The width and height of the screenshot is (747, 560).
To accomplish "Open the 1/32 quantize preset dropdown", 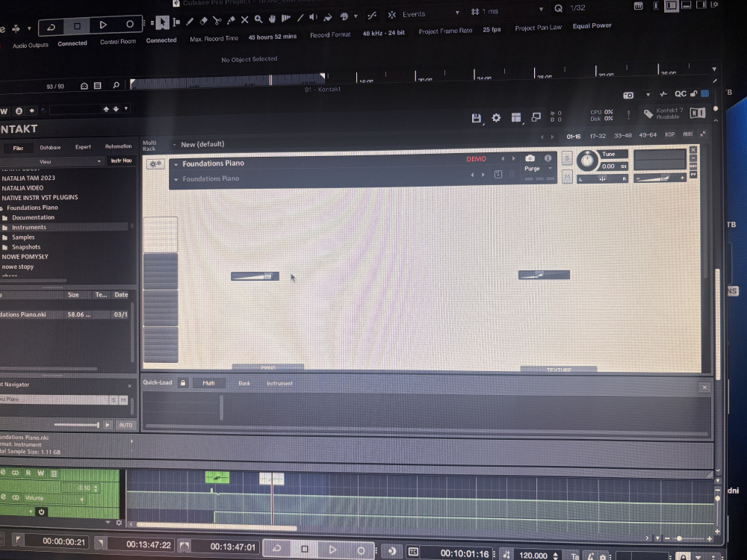I will pos(577,7).
